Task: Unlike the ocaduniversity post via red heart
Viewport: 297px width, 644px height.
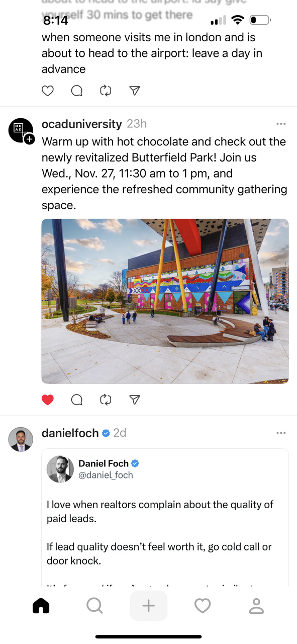Action: pos(48,399)
